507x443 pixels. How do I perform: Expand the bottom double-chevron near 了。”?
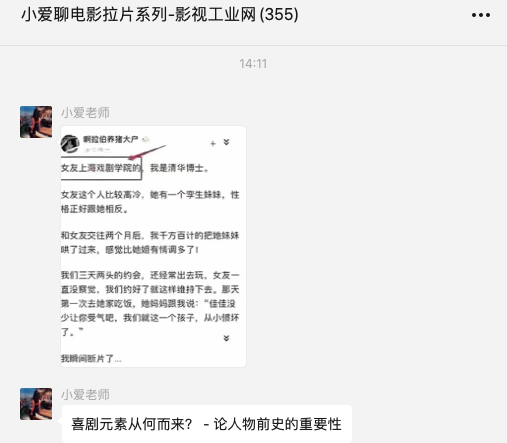(x=226, y=338)
